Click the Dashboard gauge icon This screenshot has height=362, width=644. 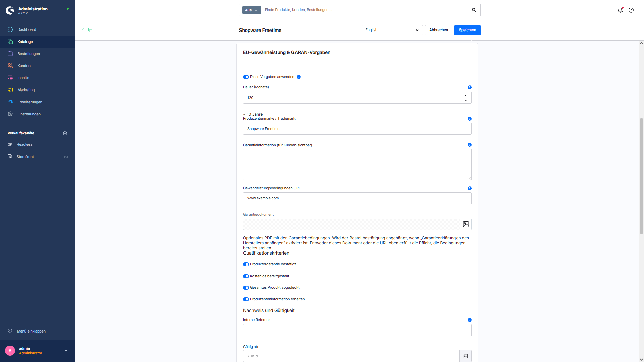pos(10,29)
